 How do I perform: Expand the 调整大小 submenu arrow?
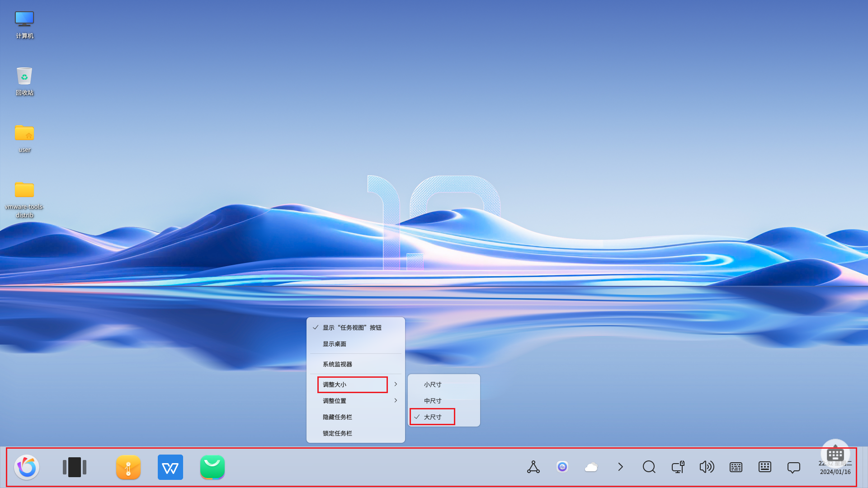396,385
